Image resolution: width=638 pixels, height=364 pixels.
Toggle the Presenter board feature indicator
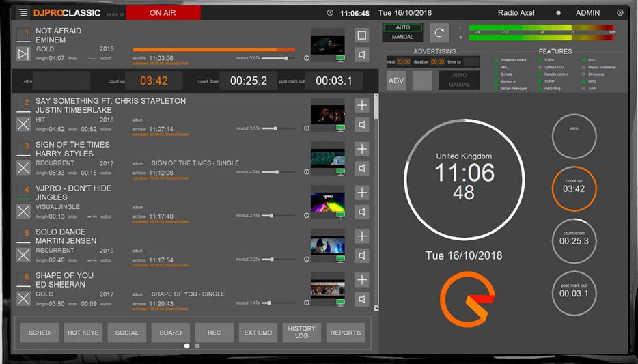(496, 60)
